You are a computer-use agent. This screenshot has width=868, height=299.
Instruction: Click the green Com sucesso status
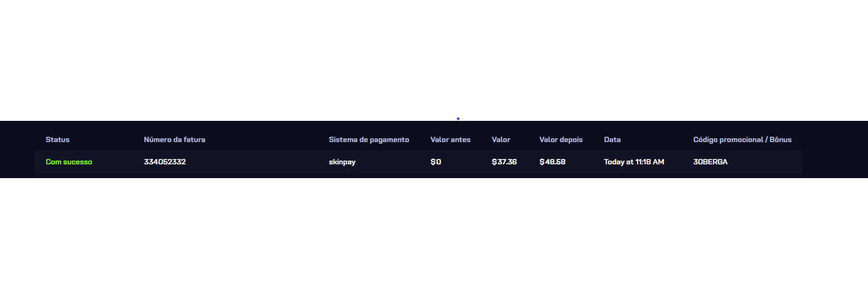coord(69,162)
